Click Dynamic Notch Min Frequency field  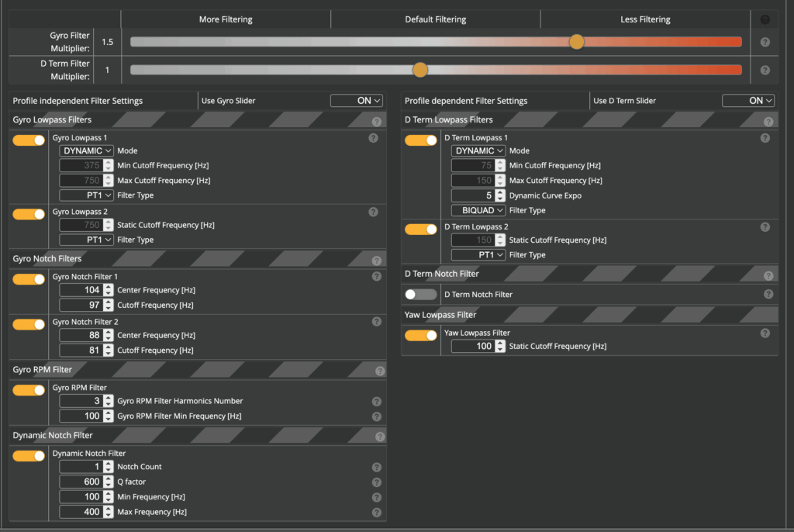[86, 497]
